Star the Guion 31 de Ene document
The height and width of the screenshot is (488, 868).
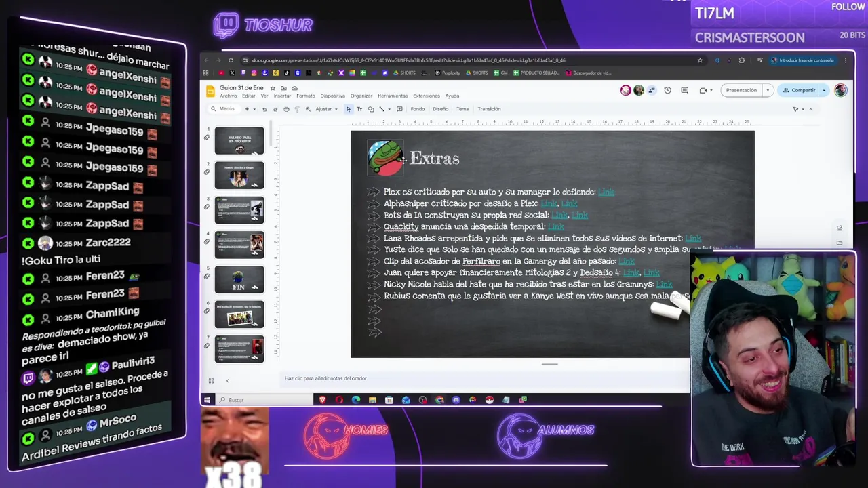tap(273, 88)
